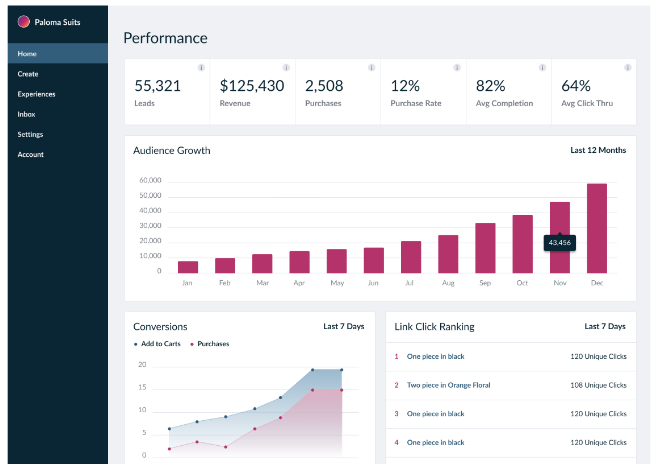
Task: Open Experiences in sidebar
Action: [x=36, y=94]
